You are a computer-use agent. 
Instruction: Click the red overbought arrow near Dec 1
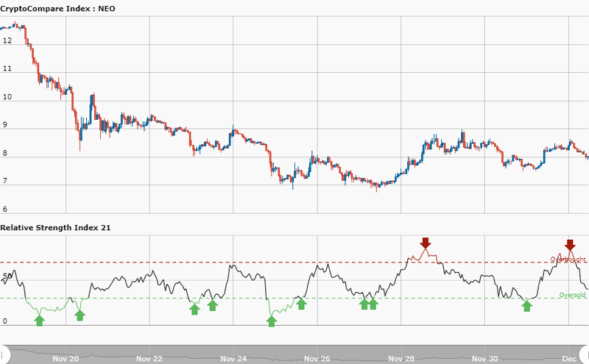tap(570, 245)
